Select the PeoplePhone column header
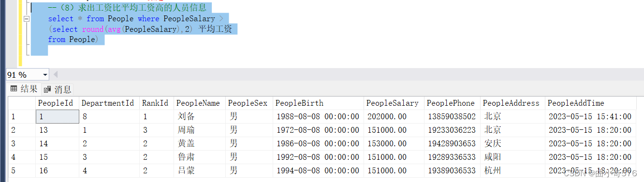The width and height of the screenshot is (644, 182). tap(452, 103)
